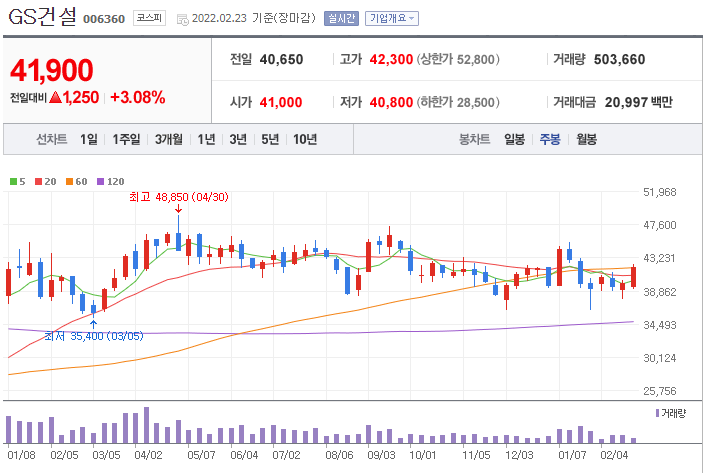Image resolution: width=703 pixels, height=473 pixels.
Task: Click the stock code 006360
Action: pyautogui.click(x=104, y=19)
